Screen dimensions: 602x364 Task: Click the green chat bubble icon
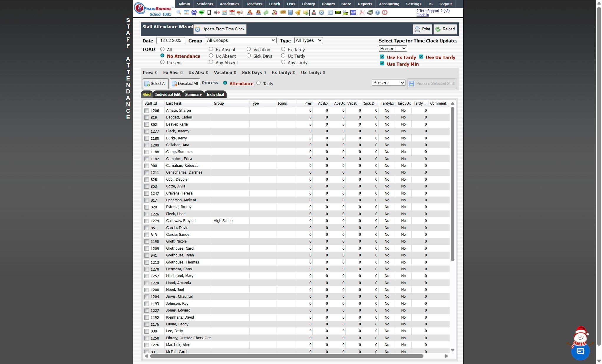click(202, 12)
